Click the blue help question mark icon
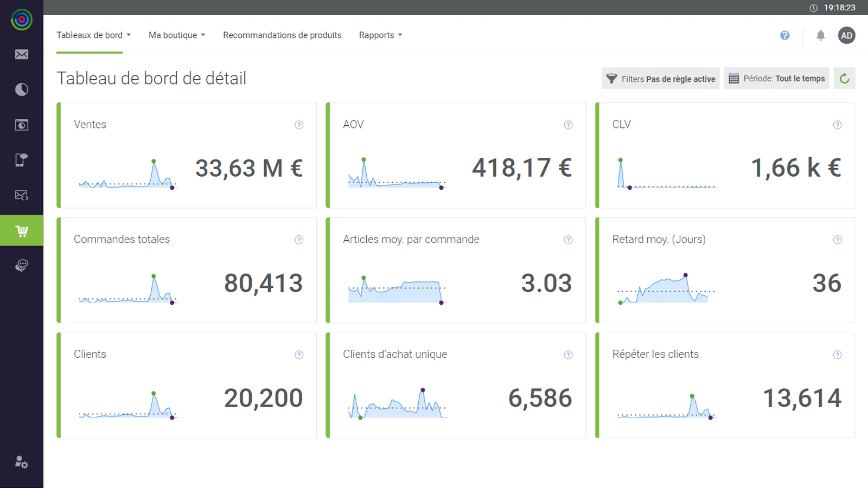Viewport: 868px width, 488px height. 785,35
